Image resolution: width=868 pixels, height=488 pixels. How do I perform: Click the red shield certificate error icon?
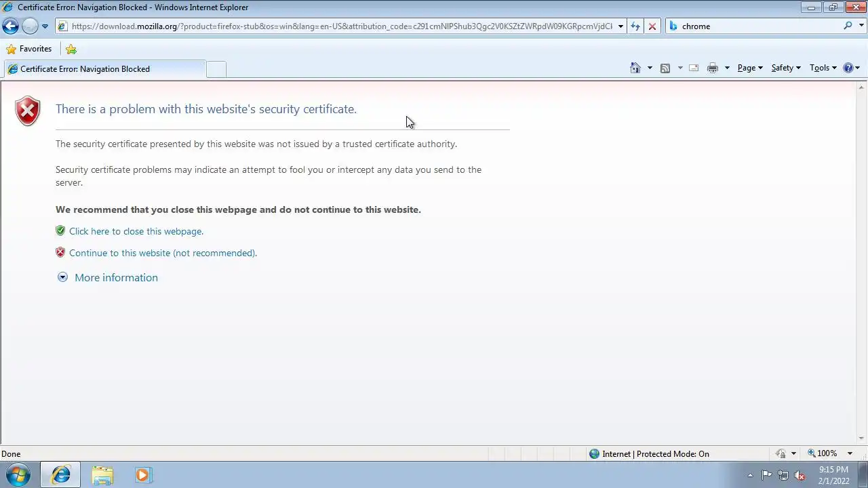[28, 111]
